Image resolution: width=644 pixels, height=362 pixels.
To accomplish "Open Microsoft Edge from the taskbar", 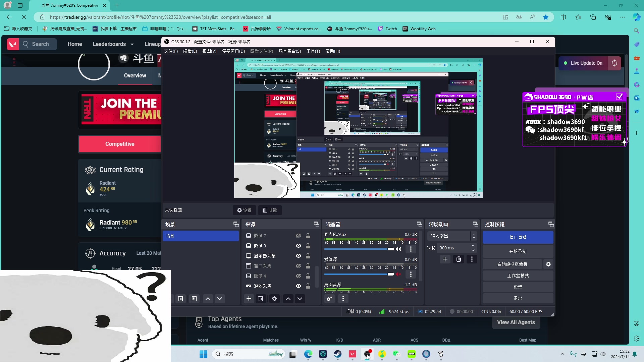I will (308, 354).
